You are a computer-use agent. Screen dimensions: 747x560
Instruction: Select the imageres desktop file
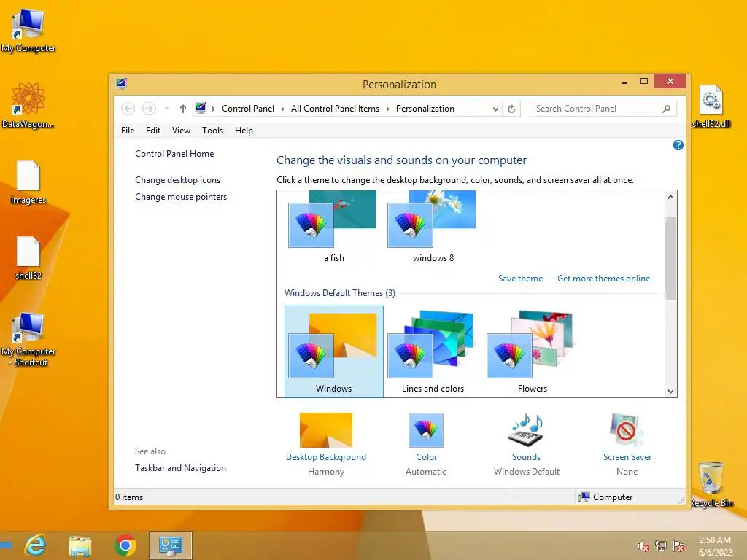click(28, 182)
